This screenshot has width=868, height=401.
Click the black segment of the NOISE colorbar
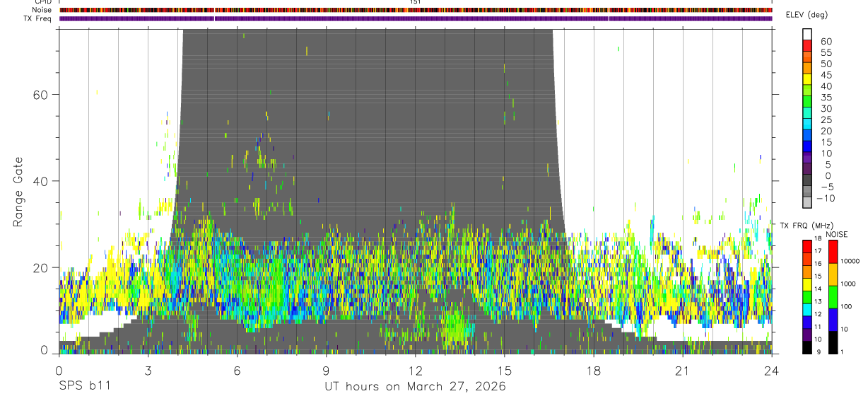point(833,342)
